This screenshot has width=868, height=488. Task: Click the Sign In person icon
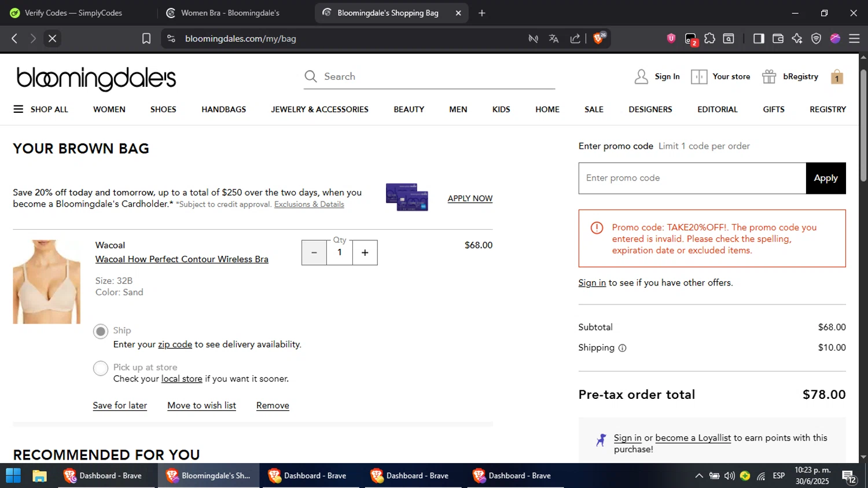pyautogui.click(x=641, y=76)
